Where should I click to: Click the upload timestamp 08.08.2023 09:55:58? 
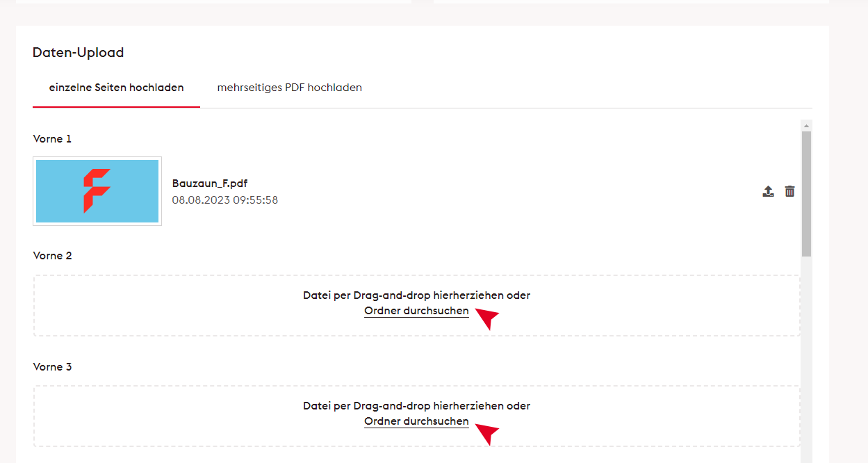point(224,200)
